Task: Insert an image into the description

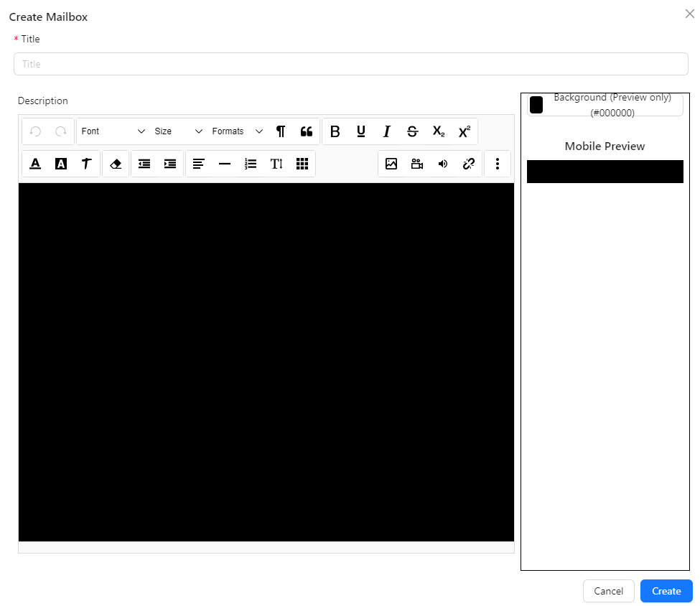Action: 391,164
